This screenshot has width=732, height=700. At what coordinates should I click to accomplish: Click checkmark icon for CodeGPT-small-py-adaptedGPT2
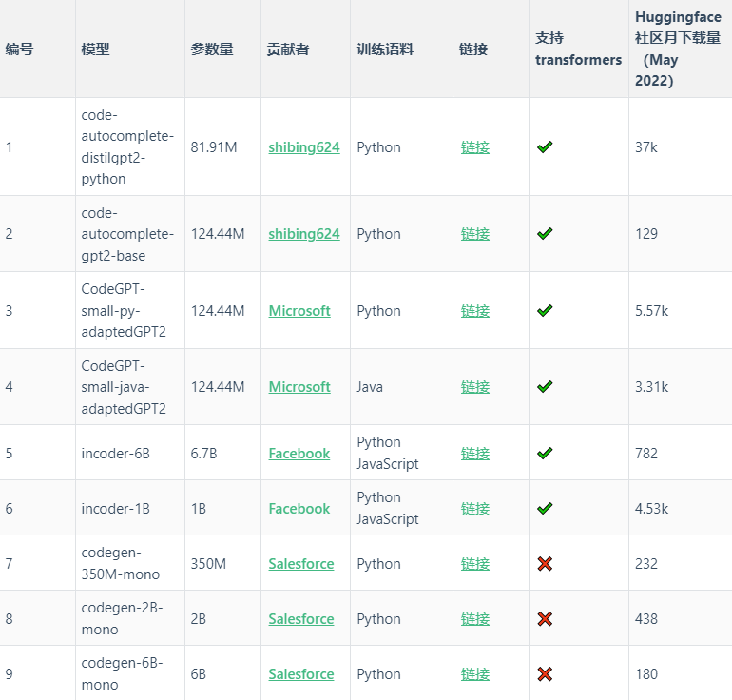pyautogui.click(x=545, y=311)
